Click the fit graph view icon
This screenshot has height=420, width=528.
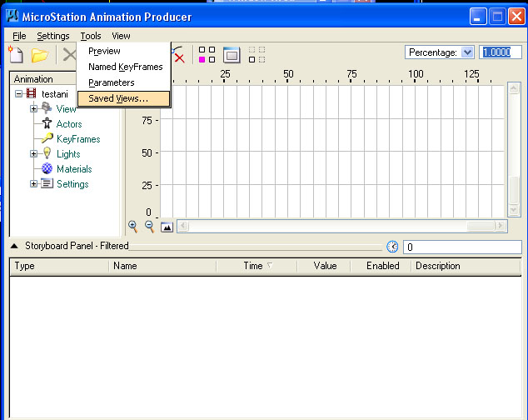[x=167, y=227]
